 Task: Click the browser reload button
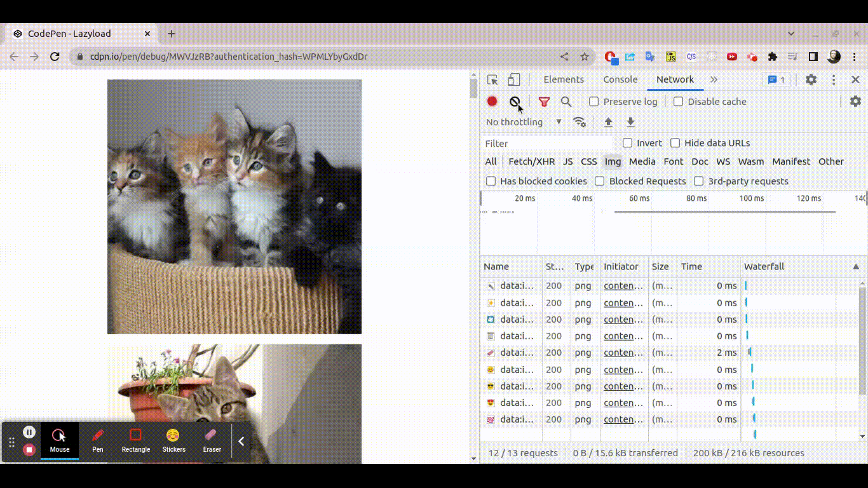[x=55, y=57]
